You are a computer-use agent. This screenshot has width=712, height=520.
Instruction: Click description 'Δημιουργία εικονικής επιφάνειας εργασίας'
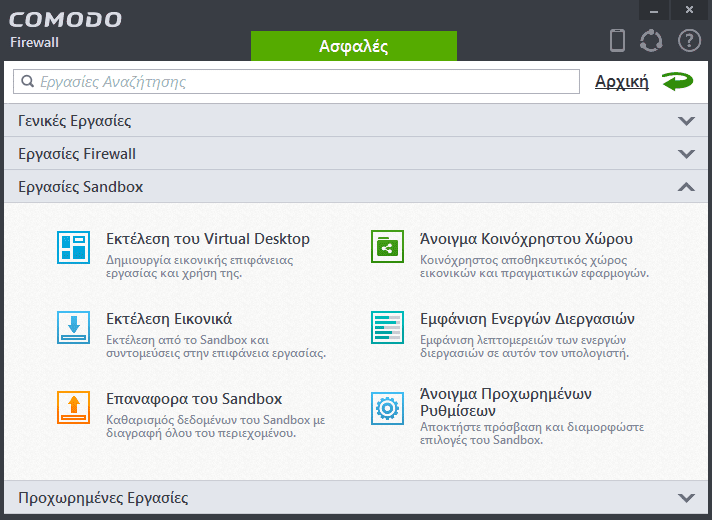click(x=200, y=267)
